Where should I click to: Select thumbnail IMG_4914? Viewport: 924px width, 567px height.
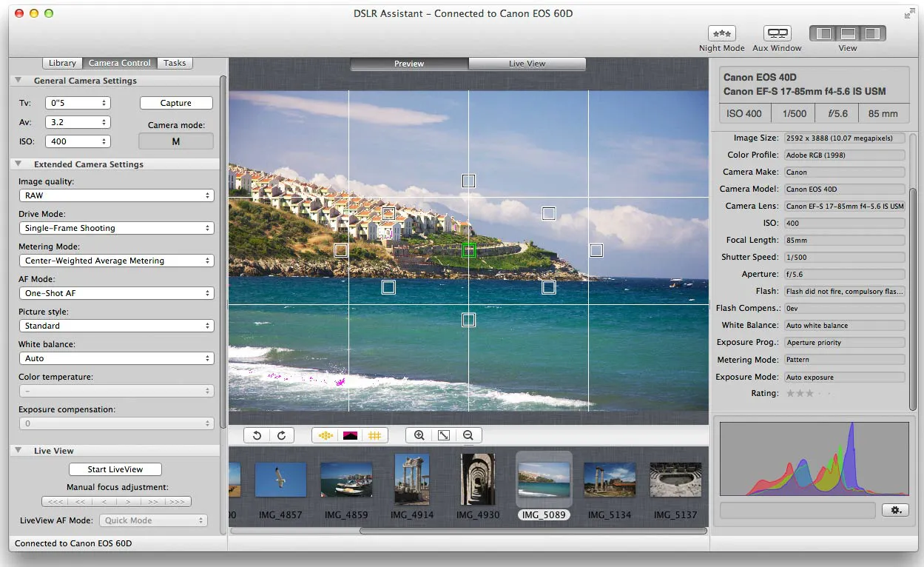pyautogui.click(x=412, y=480)
